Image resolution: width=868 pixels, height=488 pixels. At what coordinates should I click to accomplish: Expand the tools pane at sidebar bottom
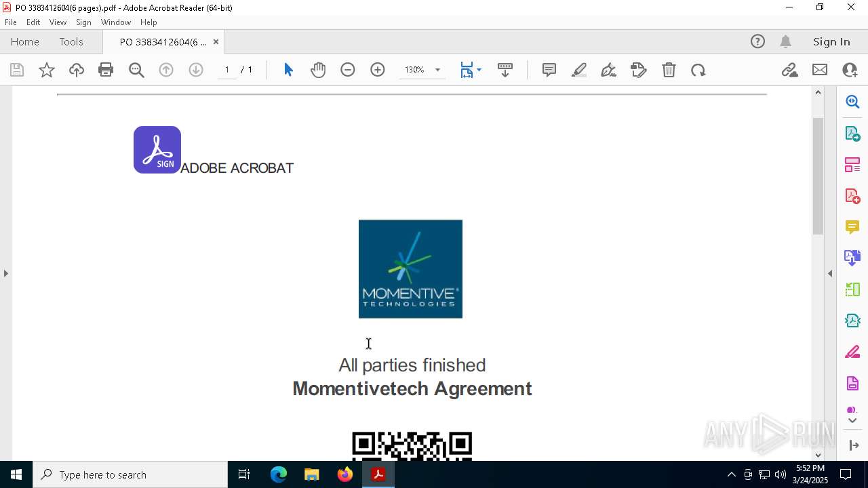point(853,445)
